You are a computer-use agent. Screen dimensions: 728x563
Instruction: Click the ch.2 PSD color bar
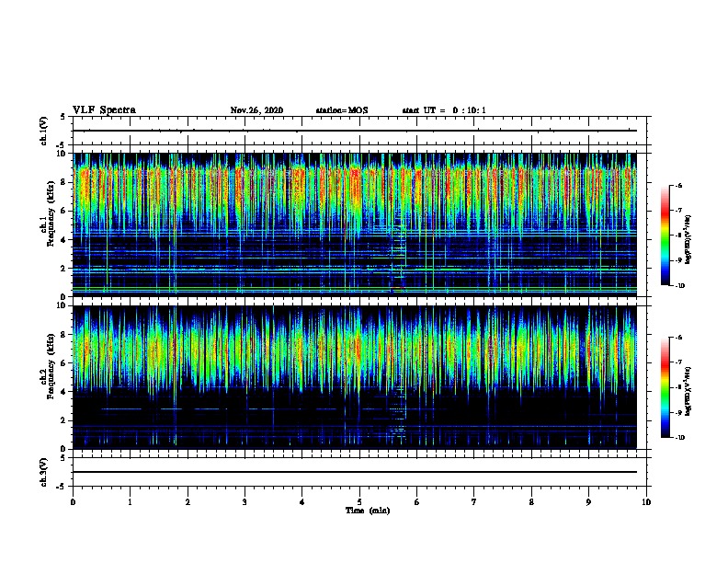pos(665,387)
